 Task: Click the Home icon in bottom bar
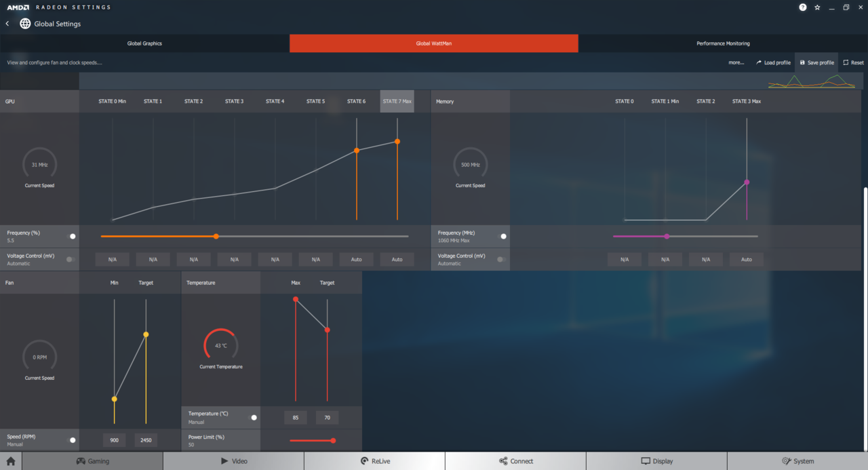pos(11,461)
